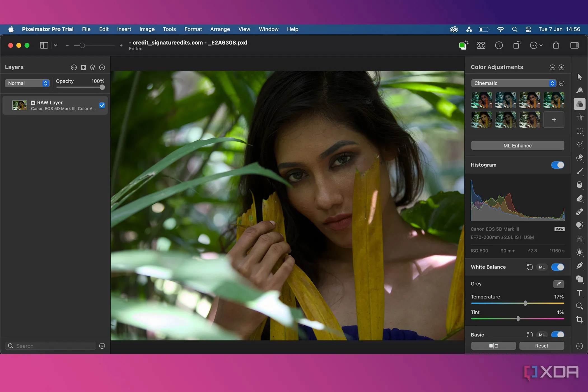This screenshot has width=588, height=392.
Task: Select the Lighten sun tool
Action: (x=579, y=252)
